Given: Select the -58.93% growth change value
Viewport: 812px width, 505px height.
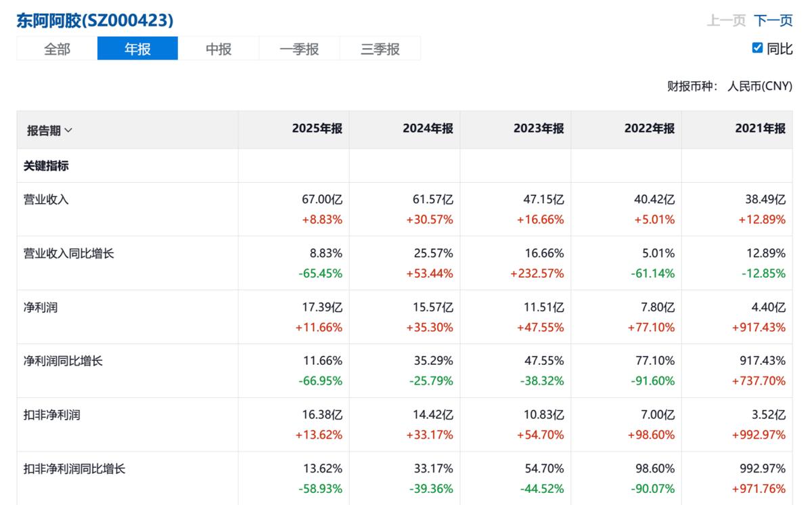Looking at the screenshot, I should (321, 489).
